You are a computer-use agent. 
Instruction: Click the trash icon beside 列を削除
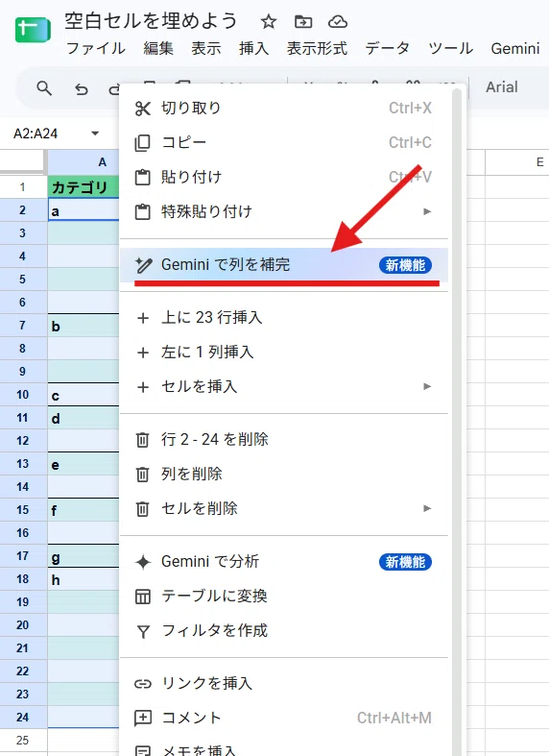pos(143,475)
